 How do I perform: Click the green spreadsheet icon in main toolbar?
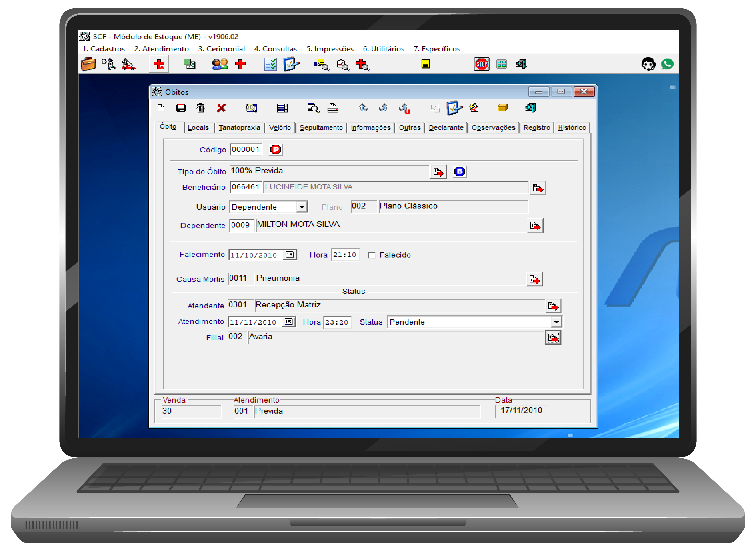click(x=189, y=64)
